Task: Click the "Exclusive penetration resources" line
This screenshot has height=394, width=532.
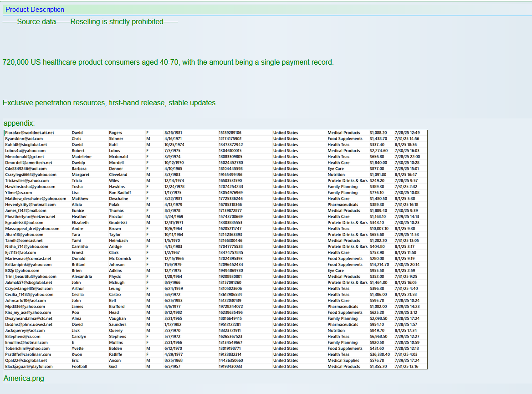Action: coord(109,102)
